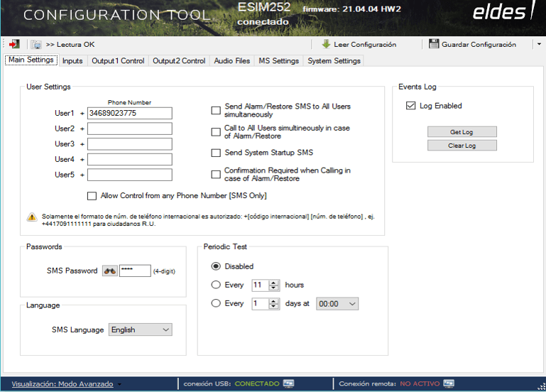The height and width of the screenshot is (392, 546).
Task: Open Visualización mode dropdown arrow
Action: [x=119, y=384]
